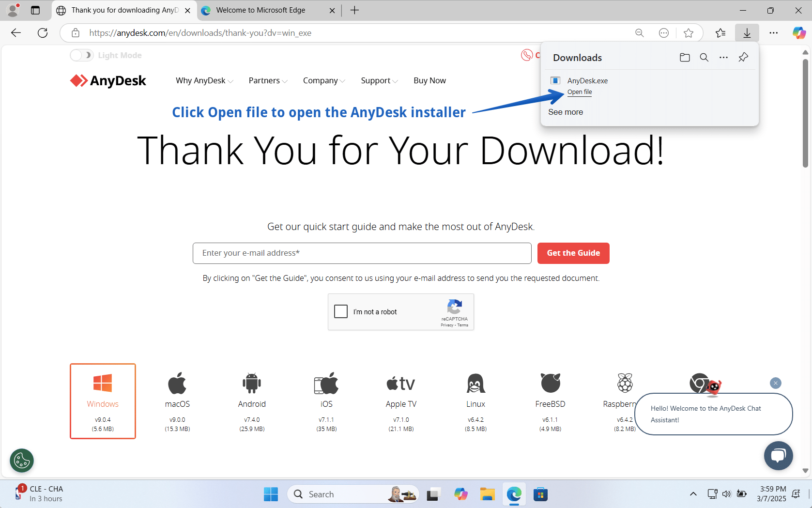Image resolution: width=812 pixels, height=508 pixels.
Task: Click the taskbar Search box
Action: click(353, 494)
